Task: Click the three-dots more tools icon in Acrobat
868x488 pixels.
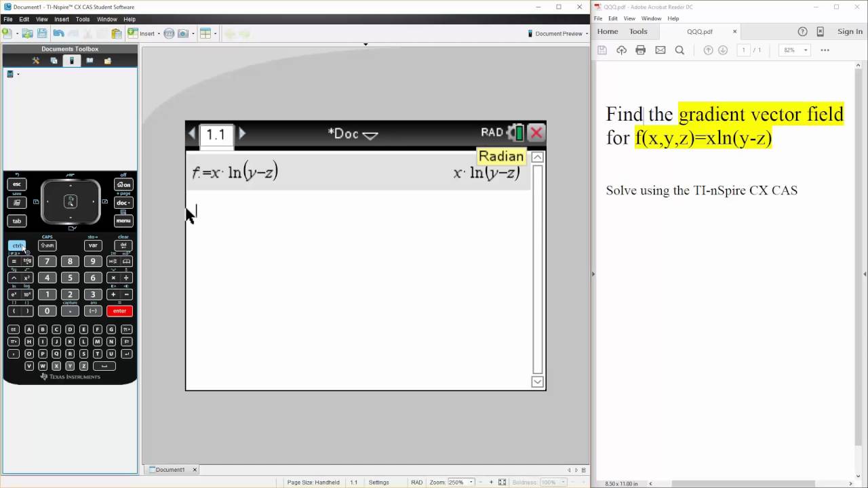Action: click(x=825, y=50)
